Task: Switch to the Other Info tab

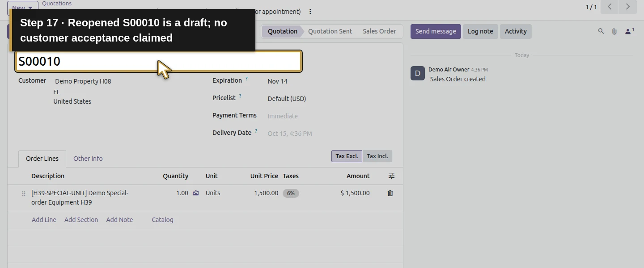Action: click(88, 159)
